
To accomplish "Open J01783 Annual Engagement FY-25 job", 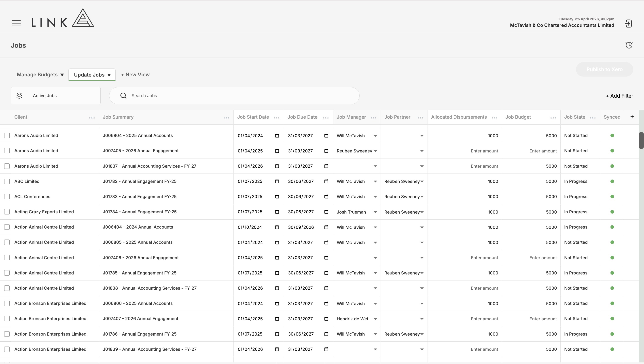I will point(140,197).
